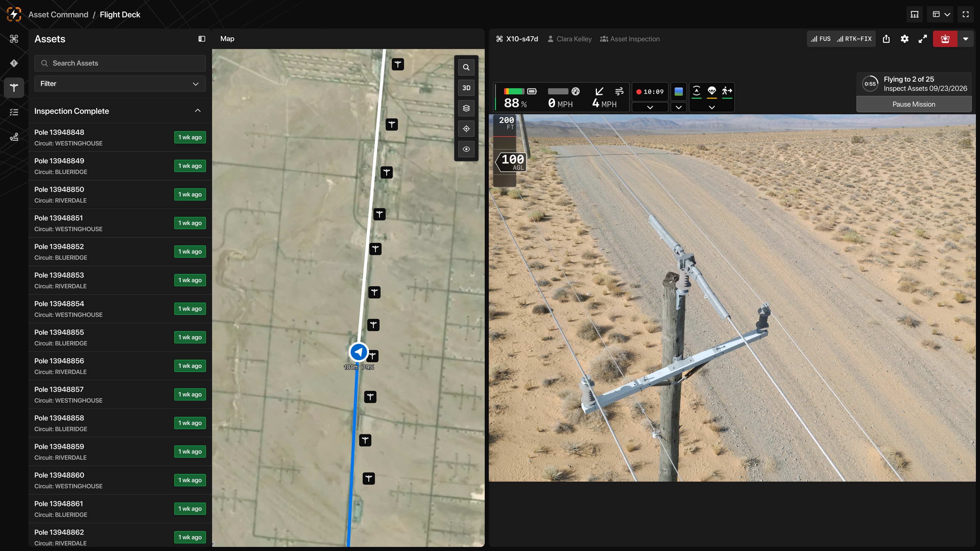Open the dock station sidebar icon
The height and width of the screenshot is (551, 980).
click(14, 137)
